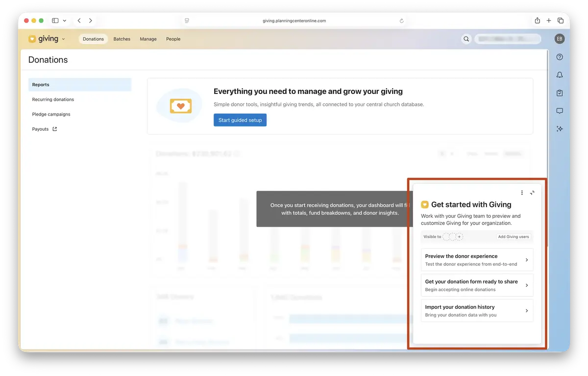The height and width of the screenshot is (376, 588).
Task: Collapse the Get started with Giving panel
Action: point(532,193)
